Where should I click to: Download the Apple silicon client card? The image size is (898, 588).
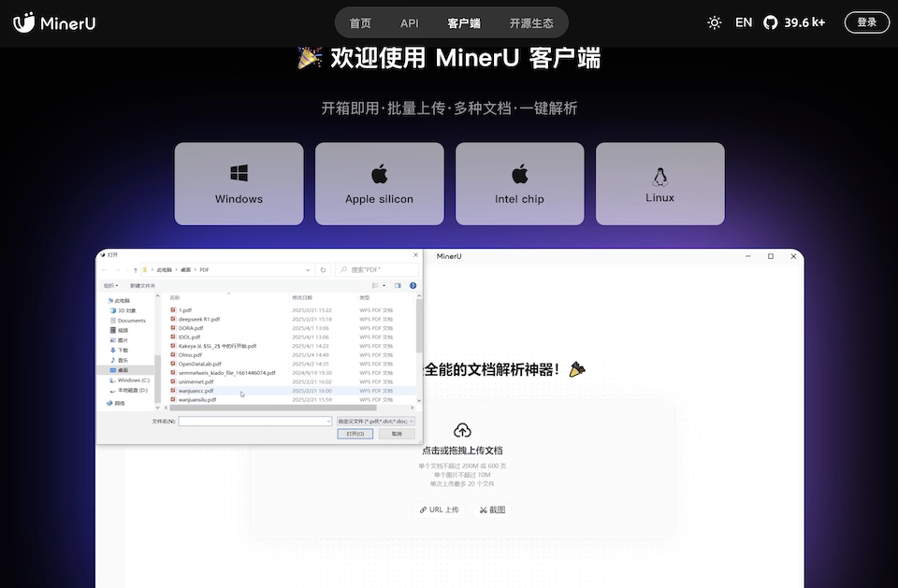(379, 184)
